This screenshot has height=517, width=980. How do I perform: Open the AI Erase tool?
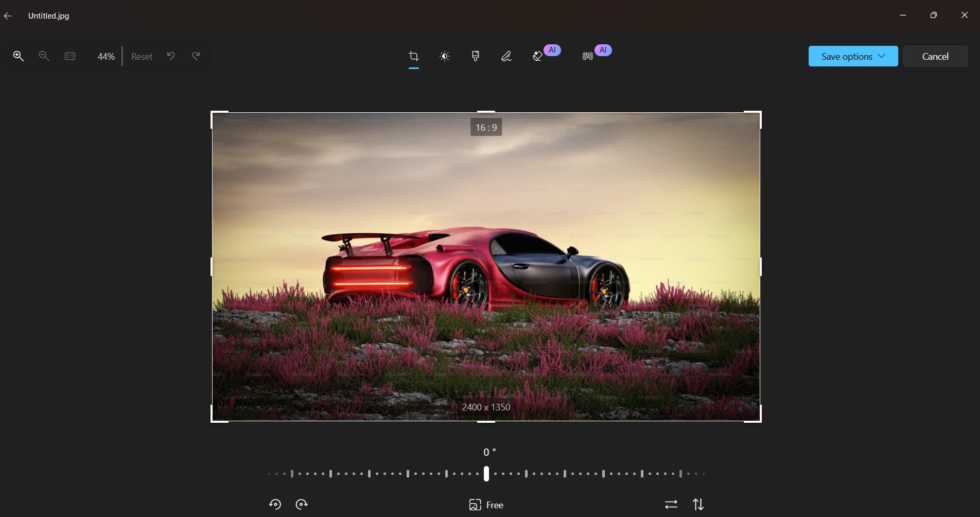point(536,56)
